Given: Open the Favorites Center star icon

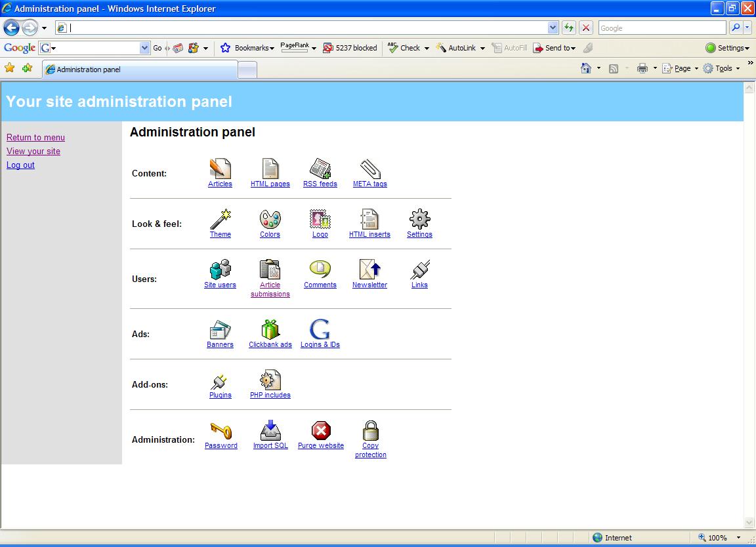Looking at the screenshot, I should pyautogui.click(x=9, y=68).
